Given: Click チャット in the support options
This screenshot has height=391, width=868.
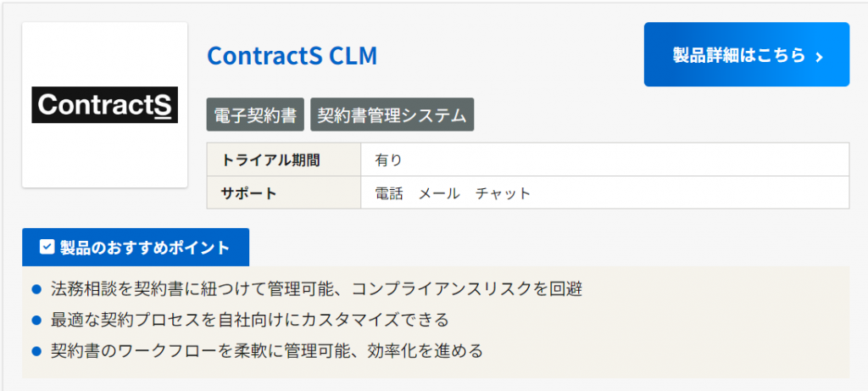Looking at the screenshot, I should click(x=504, y=193).
